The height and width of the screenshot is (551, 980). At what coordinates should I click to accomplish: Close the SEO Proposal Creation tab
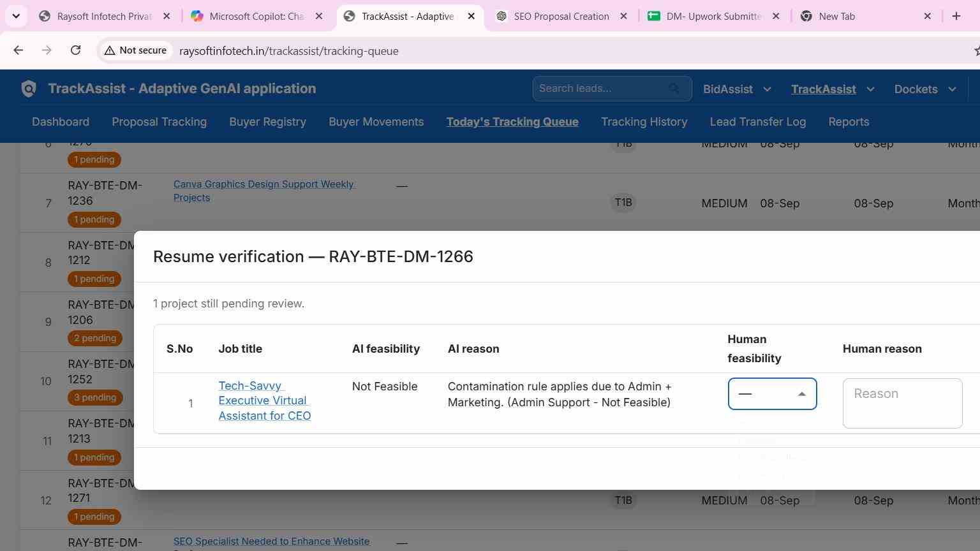[x=624, y=16]
